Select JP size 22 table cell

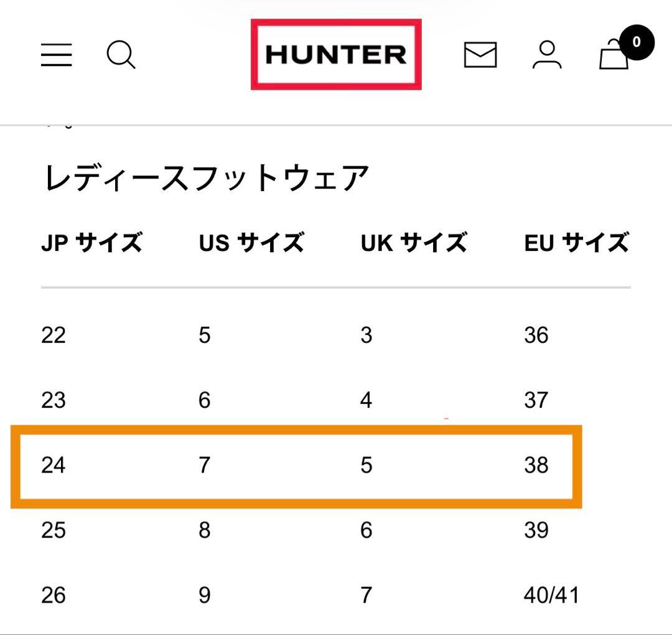(x=54, y=335)
